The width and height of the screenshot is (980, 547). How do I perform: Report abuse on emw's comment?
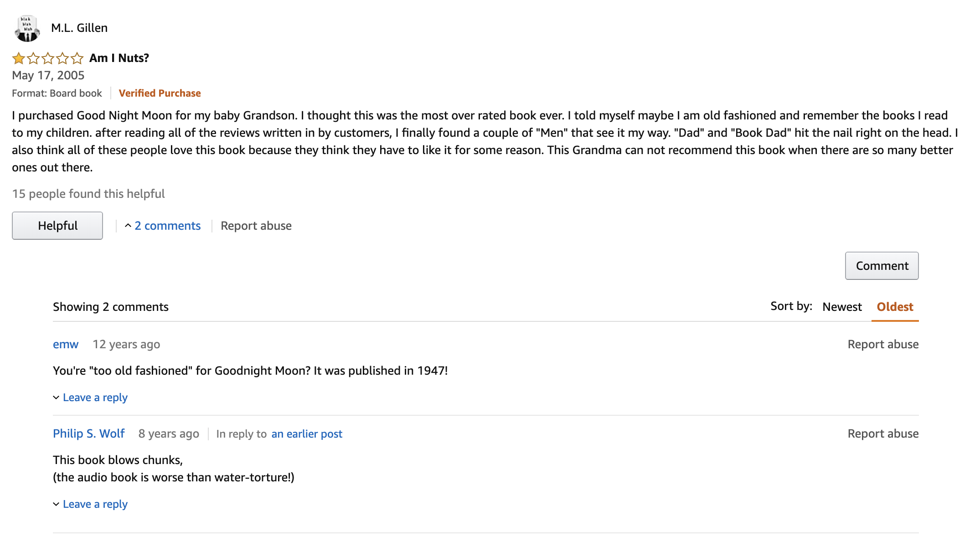click(x=883, y=344)
